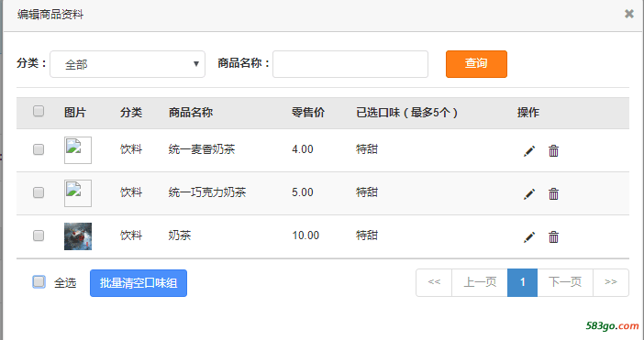Check the 统一麦香奶茶 row checkbox
Viewport: 644px width, 340px height.
(39, 149)
